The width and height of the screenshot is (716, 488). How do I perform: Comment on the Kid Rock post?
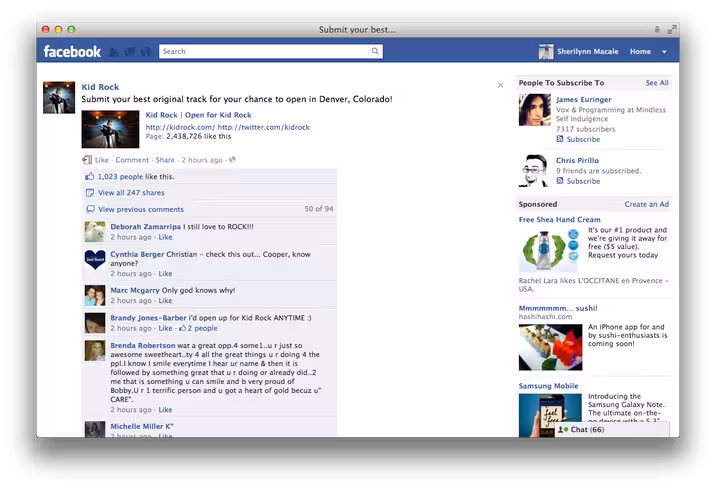pyautogui.click(x=132, y=160)
